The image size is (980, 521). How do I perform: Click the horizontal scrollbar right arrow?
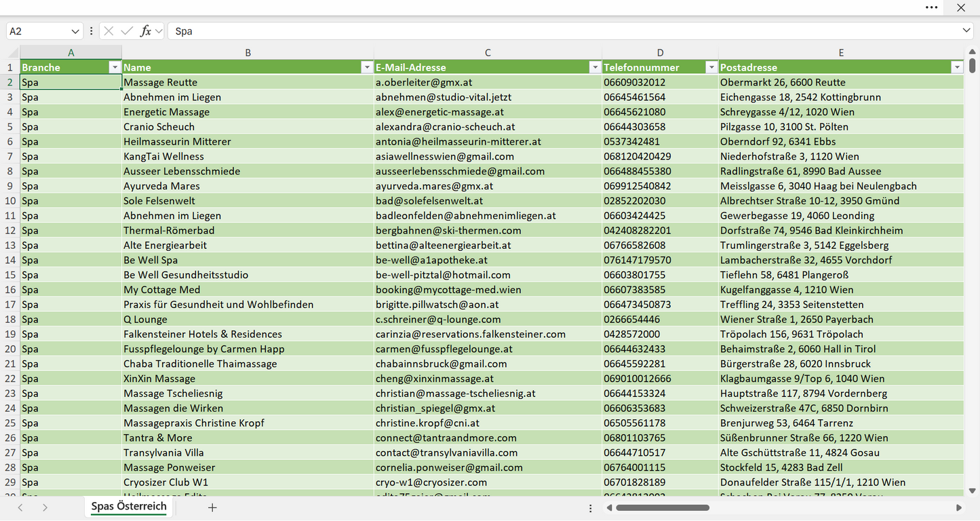coord(959,507)
